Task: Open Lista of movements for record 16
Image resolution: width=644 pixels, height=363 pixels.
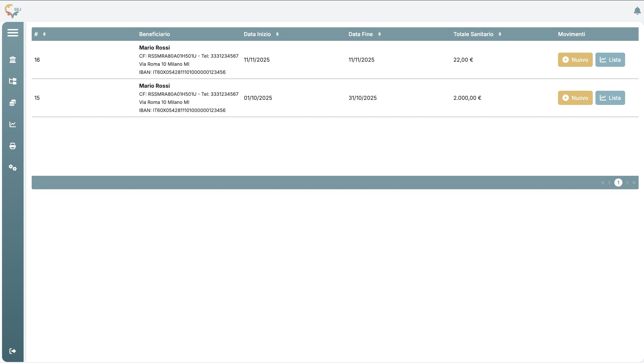Action: 610,60
